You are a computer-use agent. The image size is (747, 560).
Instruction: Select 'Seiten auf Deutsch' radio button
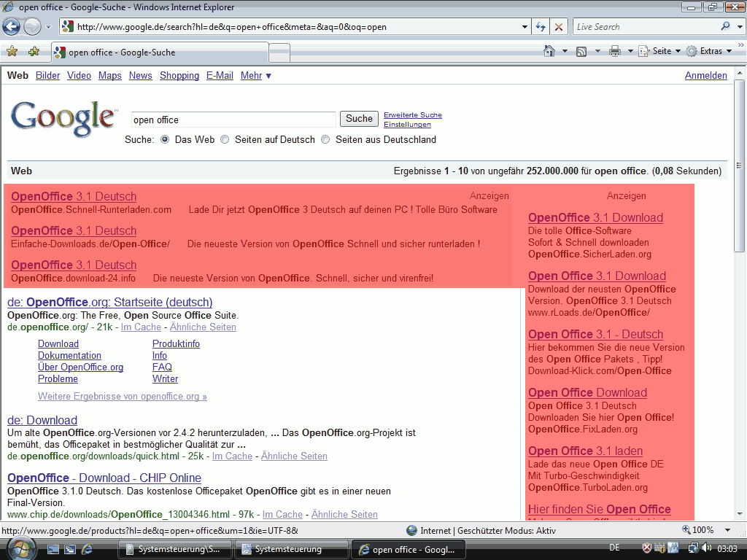pyautogui.click(x=225, y=139)
